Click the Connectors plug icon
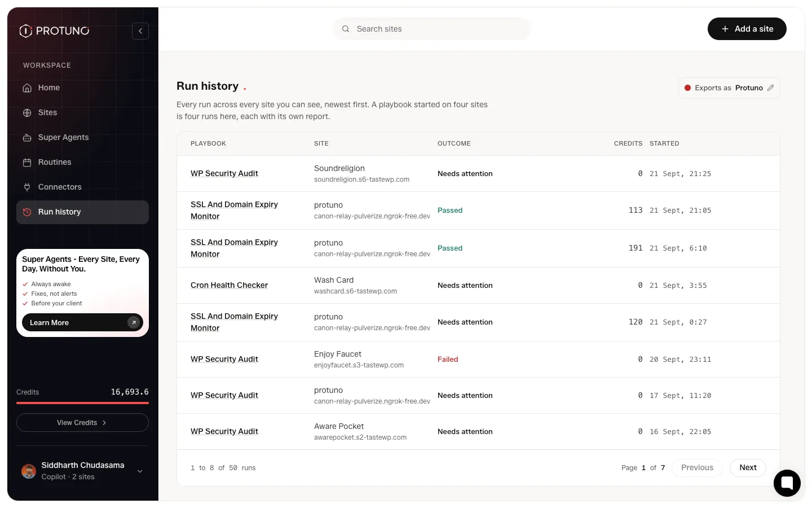 pos(27,187)
